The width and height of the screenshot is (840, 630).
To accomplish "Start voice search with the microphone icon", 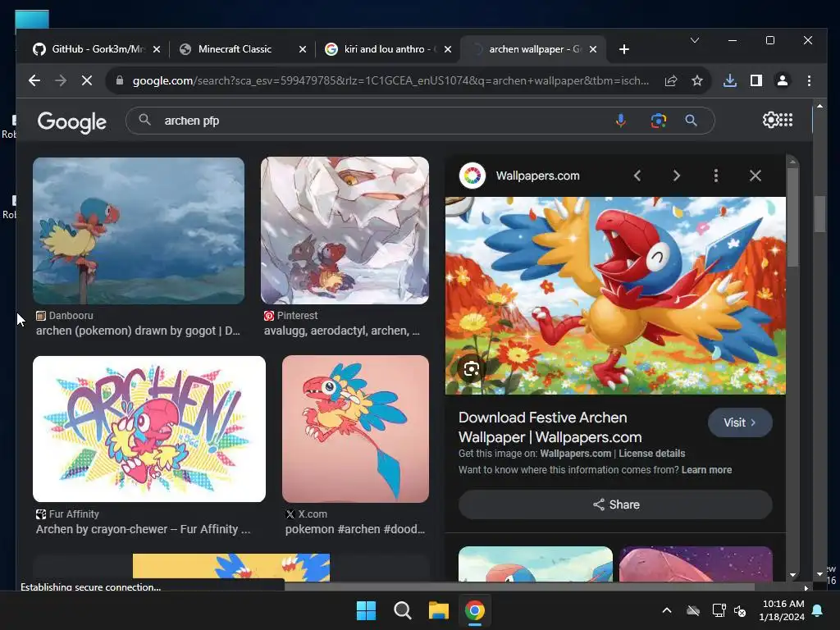I will [620, 121].
